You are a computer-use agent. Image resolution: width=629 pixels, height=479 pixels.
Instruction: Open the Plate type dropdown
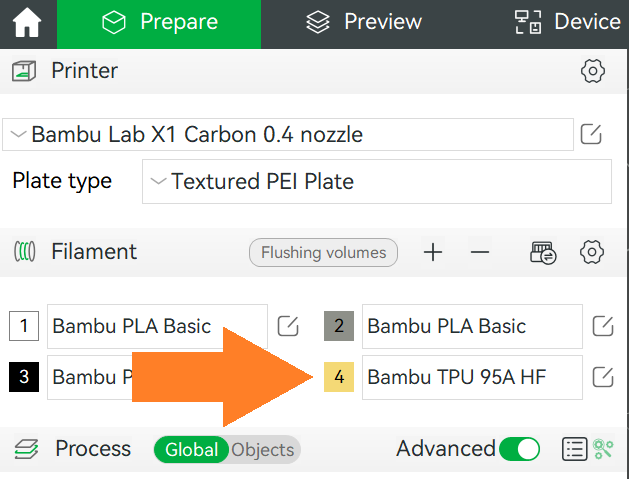(x=377, y=181)
